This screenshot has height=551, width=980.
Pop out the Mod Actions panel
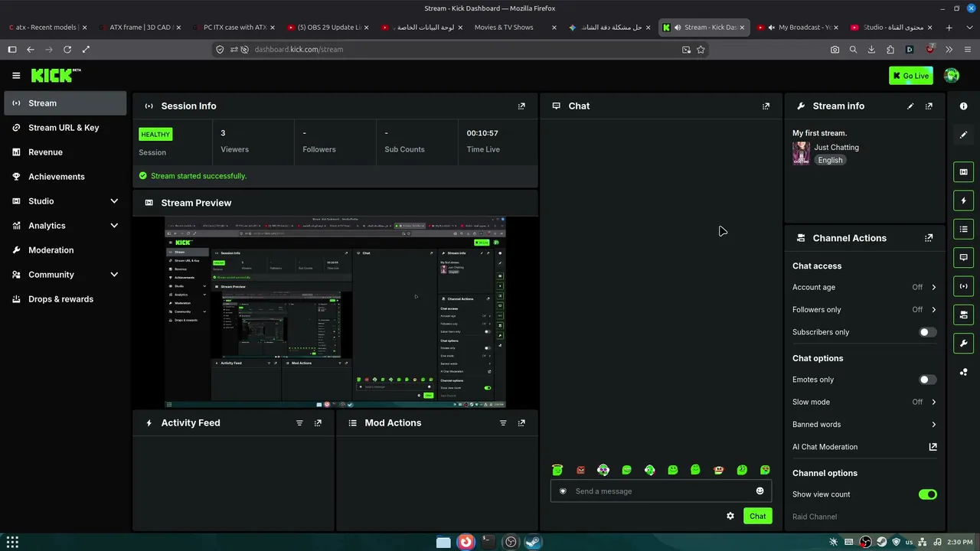pos(521,423)
